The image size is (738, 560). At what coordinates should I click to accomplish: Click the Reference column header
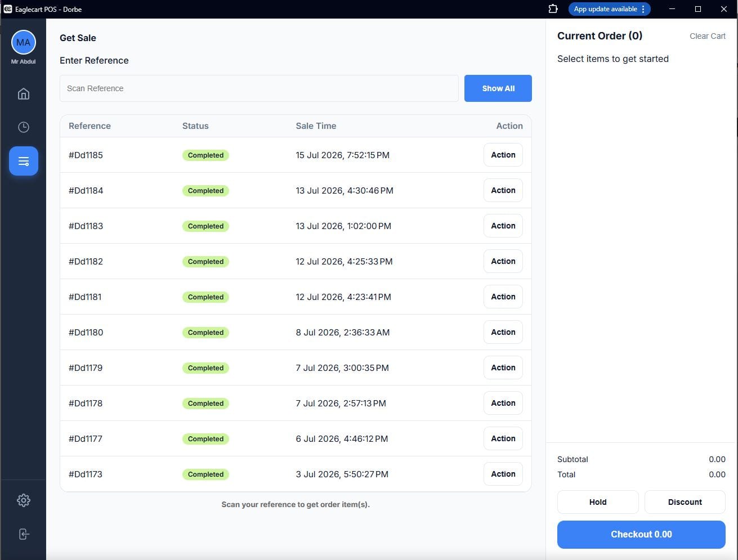pyautogui.click(x=90, y=126)
